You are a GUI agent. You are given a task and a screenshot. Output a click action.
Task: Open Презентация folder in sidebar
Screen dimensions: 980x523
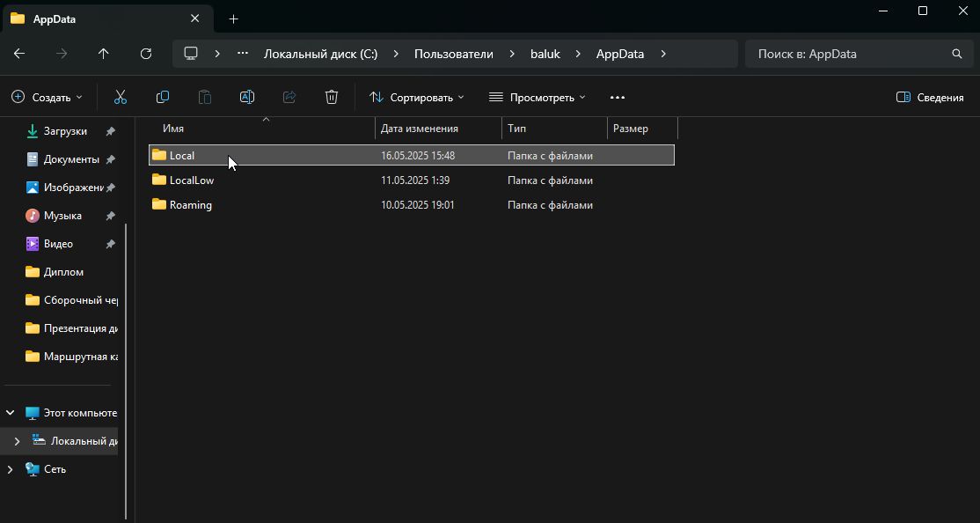click(80, 328)
